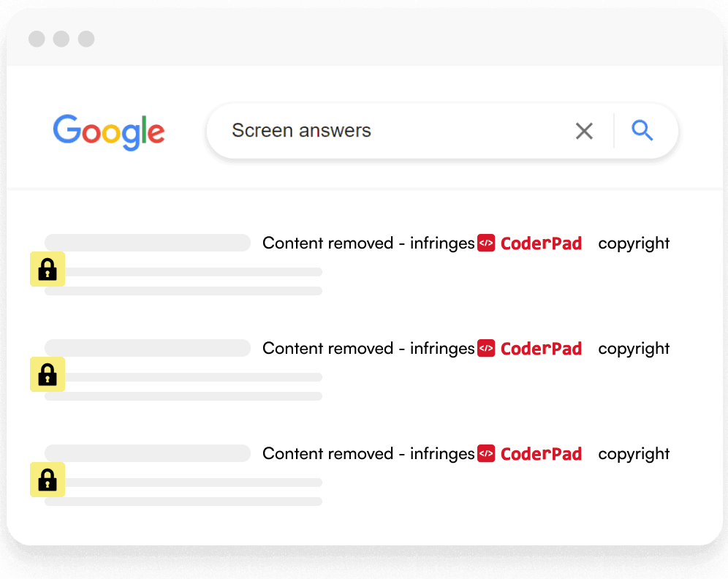728x579 pixels.
Task: Click the word "copyright" in the first result
Action: click(x=634, y=243)
